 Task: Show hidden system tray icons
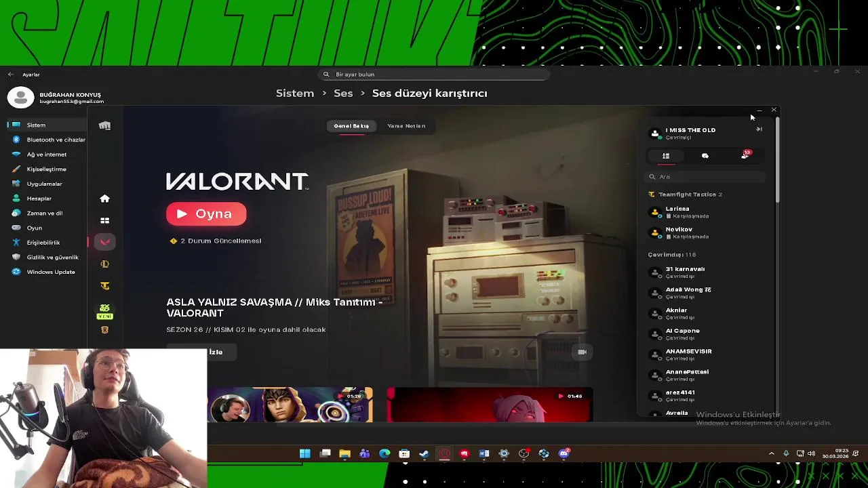[771, 453]
